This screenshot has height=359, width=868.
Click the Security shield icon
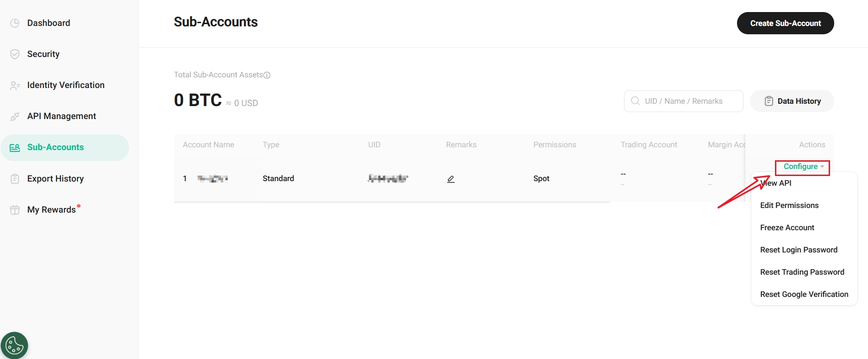pyautogui.click(x=15, y=54)
